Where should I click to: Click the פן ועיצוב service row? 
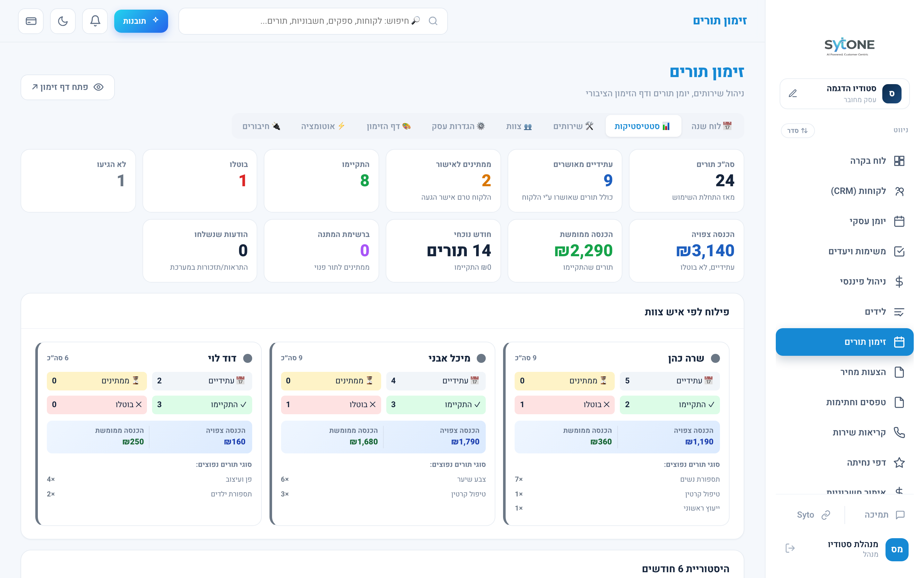click(x=149, y=479)
